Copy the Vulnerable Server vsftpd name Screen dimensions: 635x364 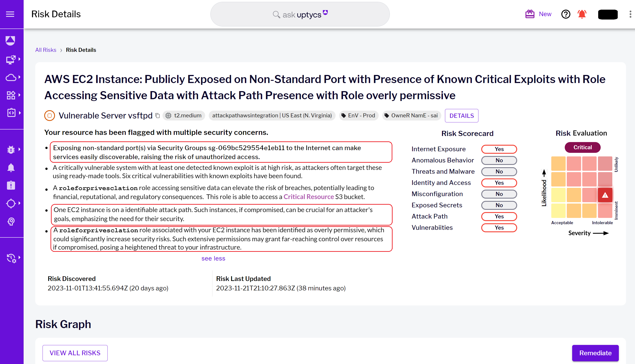pyautogui.click(x=158, y=116)
